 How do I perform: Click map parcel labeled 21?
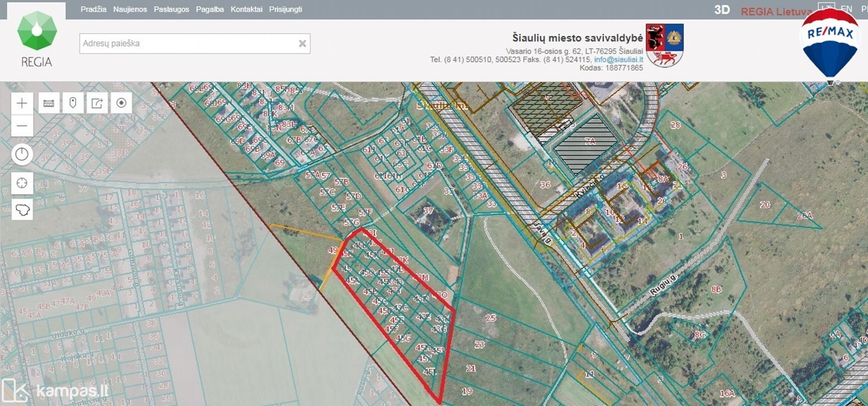point(471,368)
